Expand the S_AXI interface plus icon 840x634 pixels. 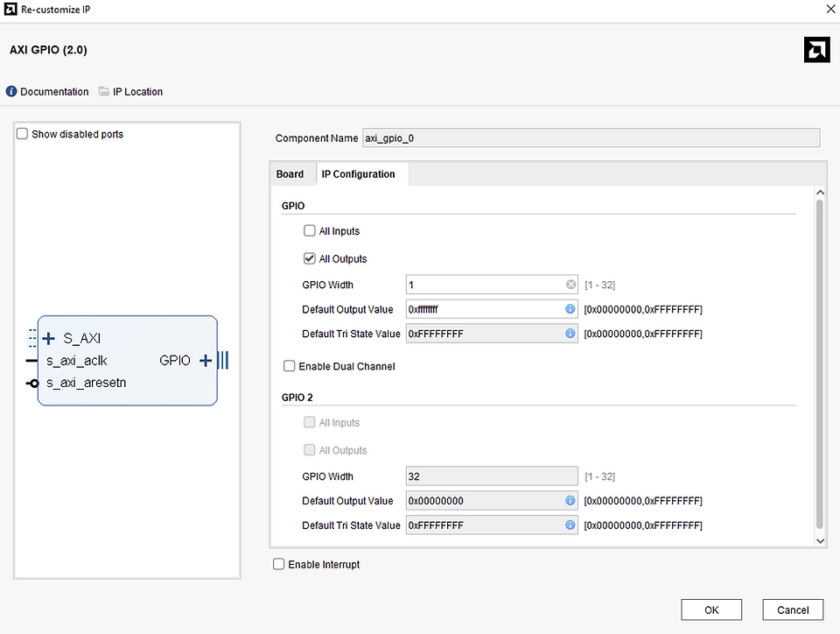[49, 338]
